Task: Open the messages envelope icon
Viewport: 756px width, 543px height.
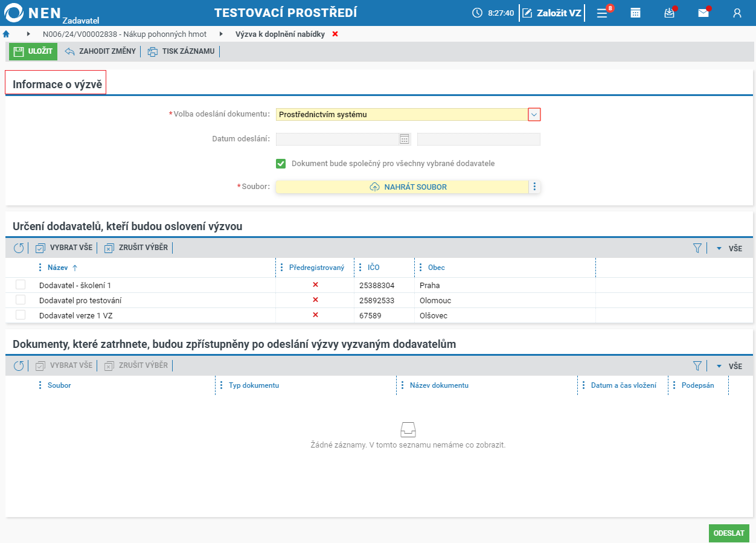Action: click(x=703, y=13)
